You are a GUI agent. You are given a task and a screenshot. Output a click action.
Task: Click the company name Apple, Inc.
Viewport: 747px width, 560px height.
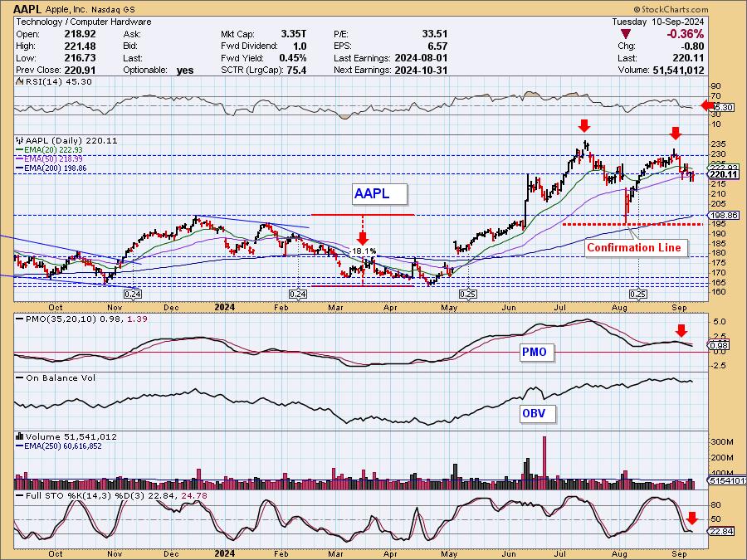pyautogui.click(x=66, y=9)
